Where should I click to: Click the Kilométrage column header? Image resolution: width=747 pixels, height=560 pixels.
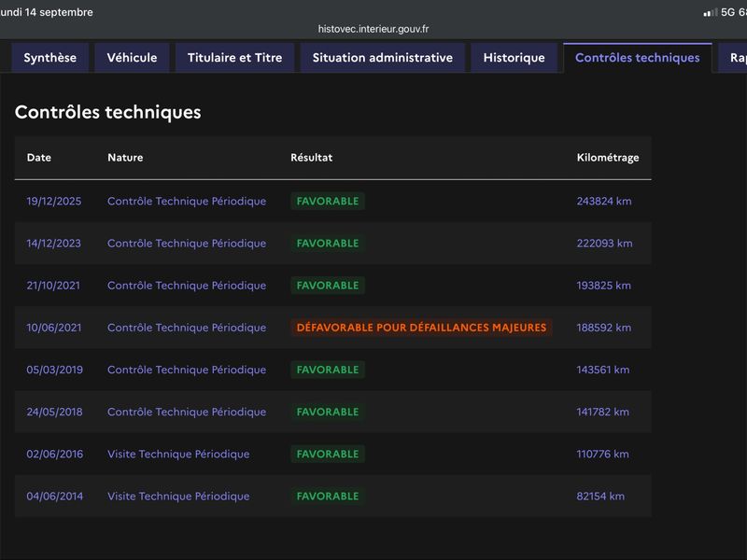pos(608,158)
